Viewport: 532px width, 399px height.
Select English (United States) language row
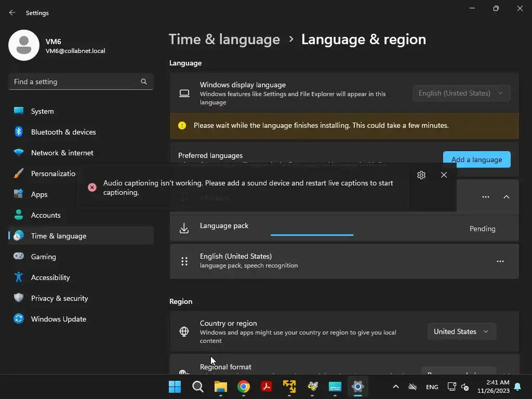(x=344, y=261)
